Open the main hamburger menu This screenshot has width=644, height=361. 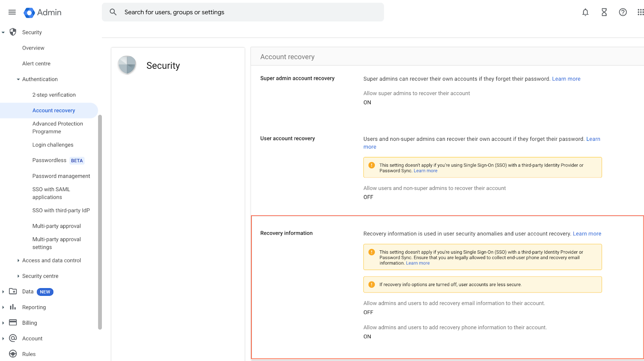(x=12, y=12)
